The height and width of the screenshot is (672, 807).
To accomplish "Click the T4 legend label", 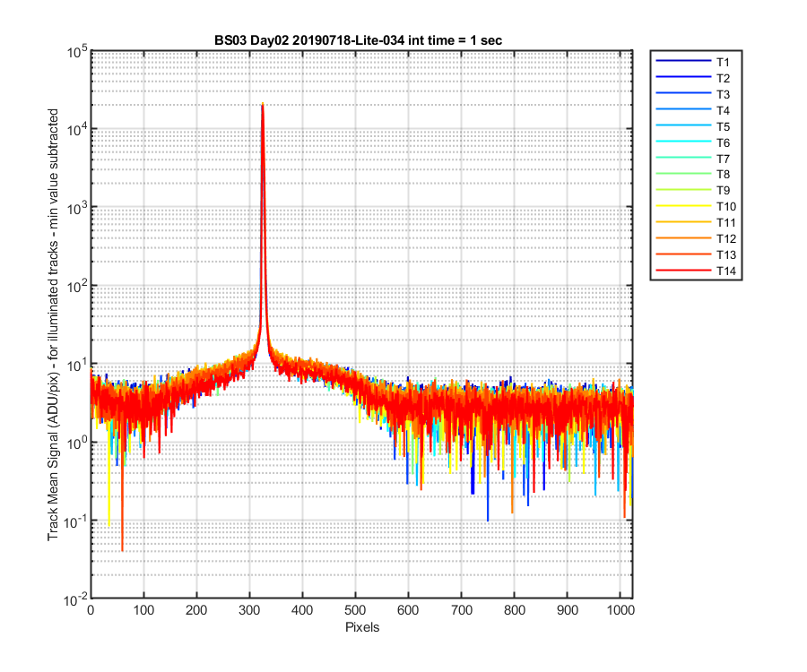I will coord(723,110).
